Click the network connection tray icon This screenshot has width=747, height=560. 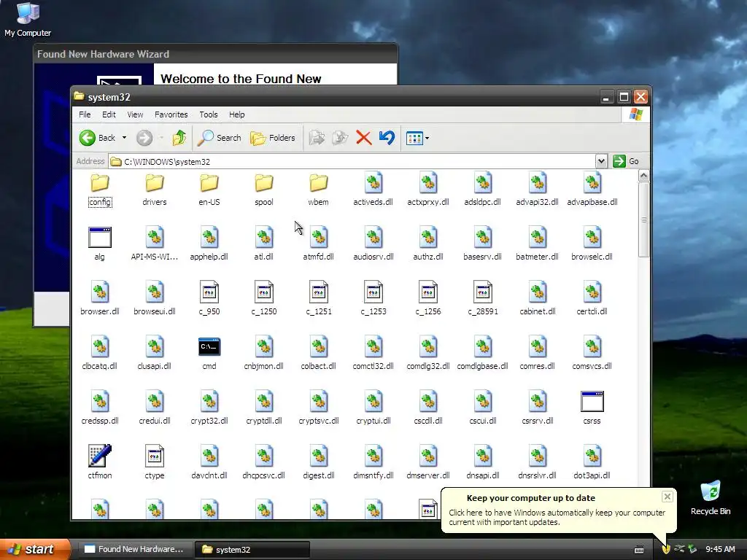click(x=679, y=549)
